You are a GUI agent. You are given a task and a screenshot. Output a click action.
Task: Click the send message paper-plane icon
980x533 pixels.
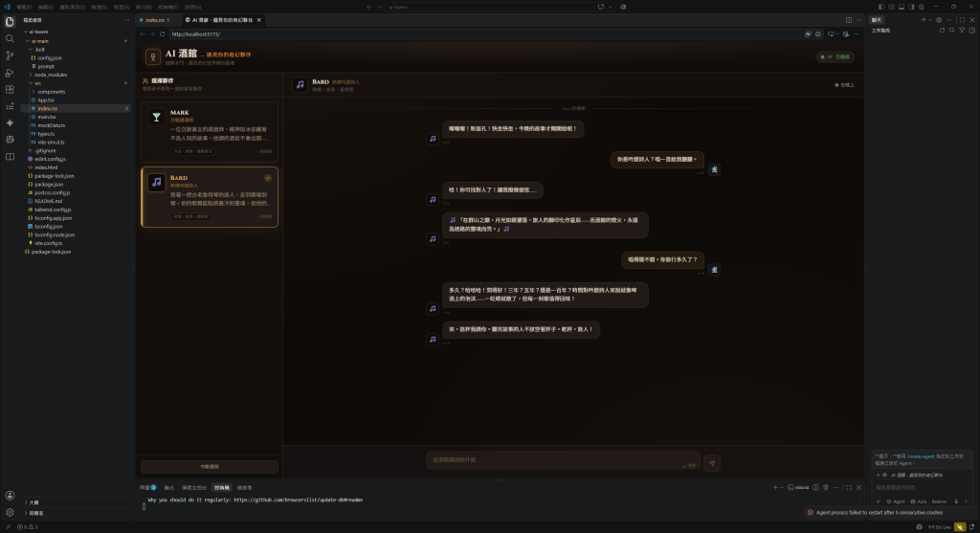712,463
